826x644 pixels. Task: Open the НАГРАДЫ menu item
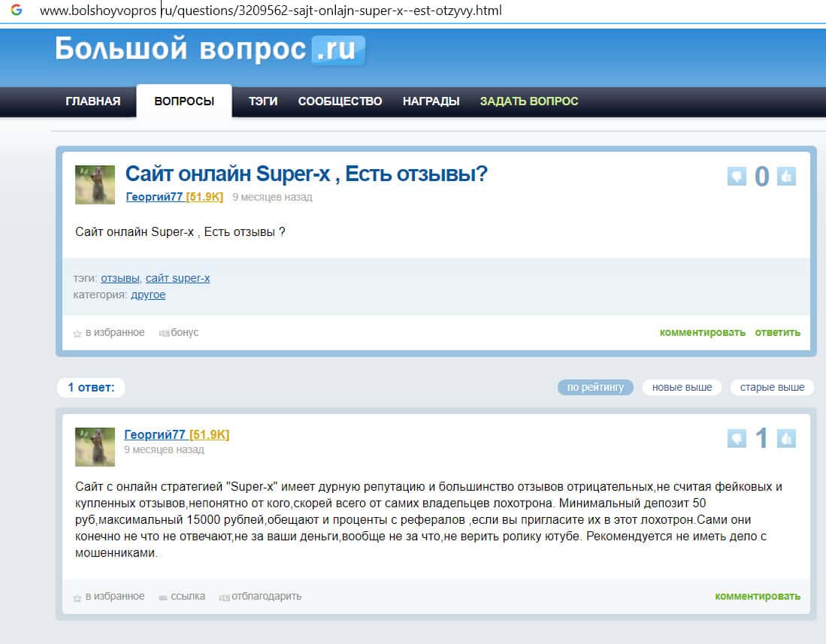click(x=431, y=101)
